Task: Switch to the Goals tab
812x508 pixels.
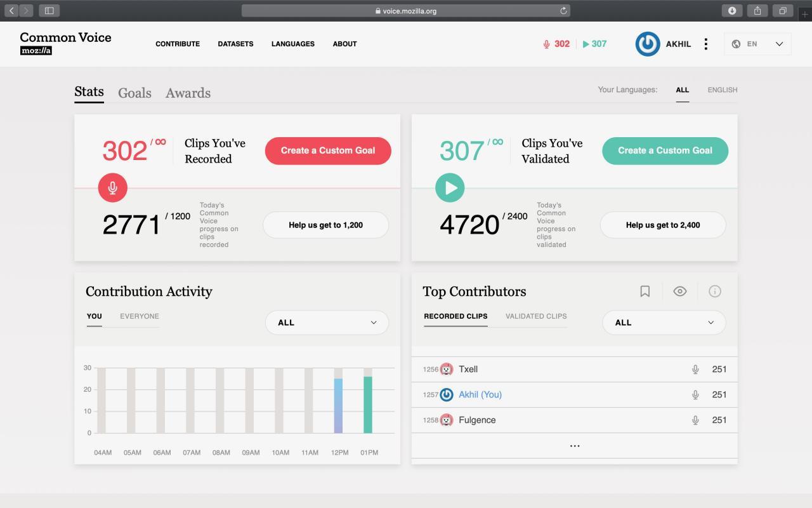Action: 134,93
